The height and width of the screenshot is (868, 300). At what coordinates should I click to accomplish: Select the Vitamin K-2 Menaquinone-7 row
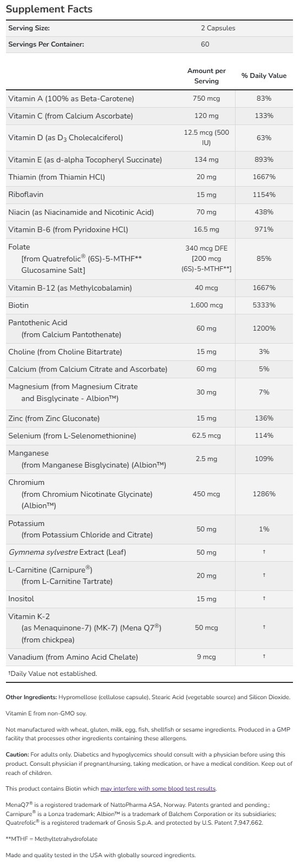pyautogui.click(x=149, y=628)
